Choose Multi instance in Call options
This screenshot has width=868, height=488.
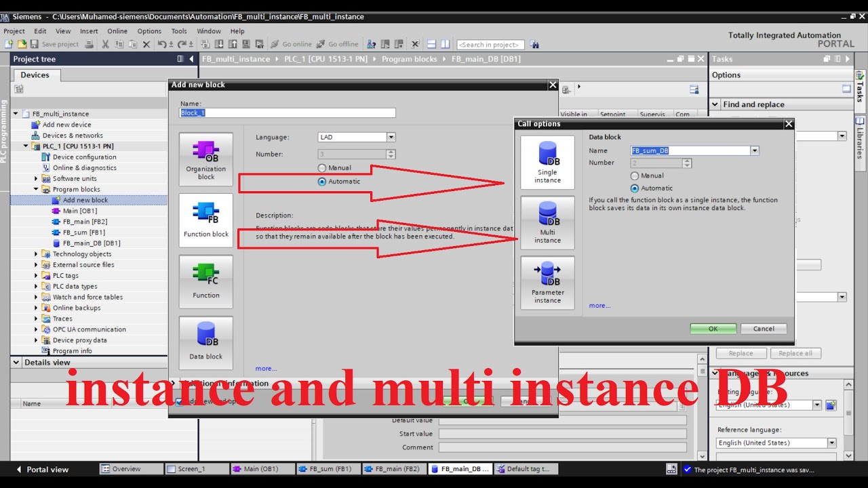pos(547,223)
